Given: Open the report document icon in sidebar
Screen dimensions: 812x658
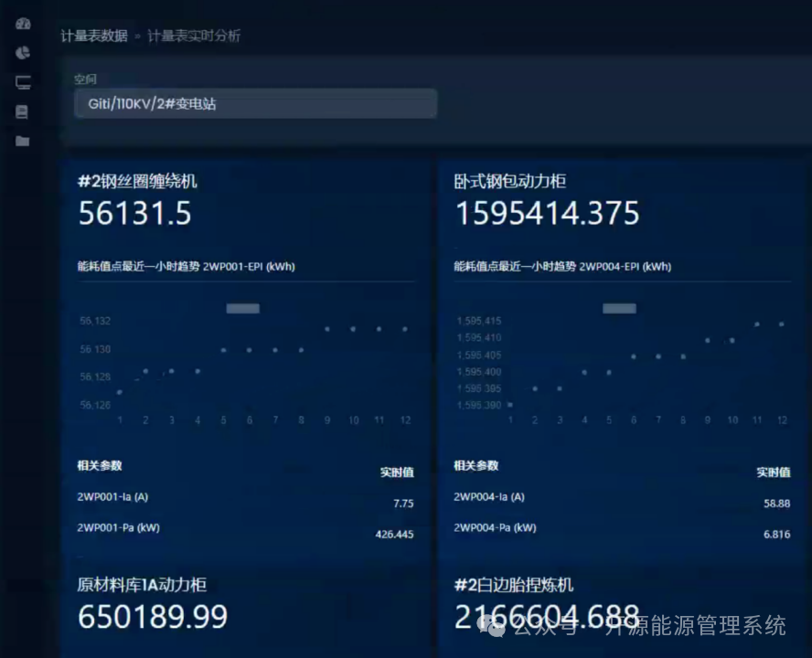Looking at the screenshot, I should (x=23, y=111).
